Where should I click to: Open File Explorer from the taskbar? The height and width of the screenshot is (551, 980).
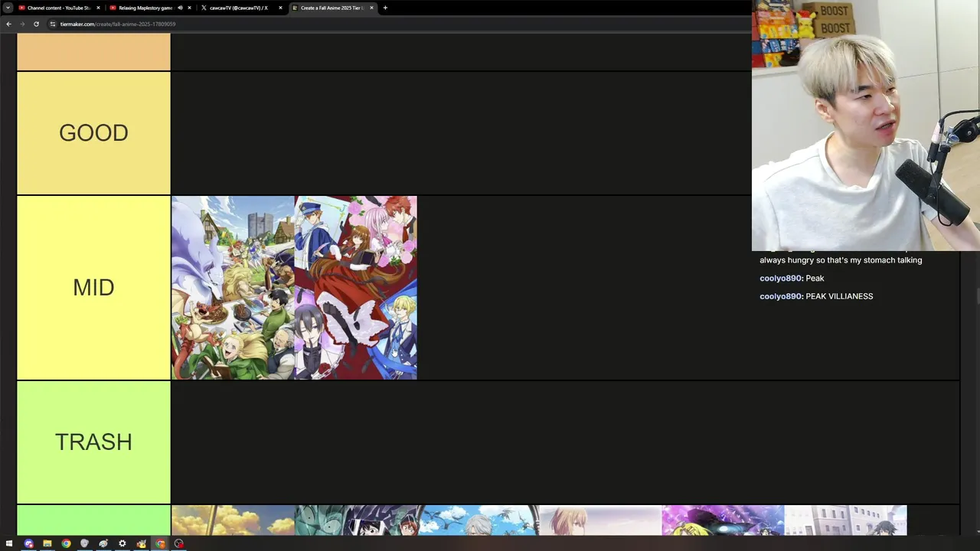coord(47,544)
